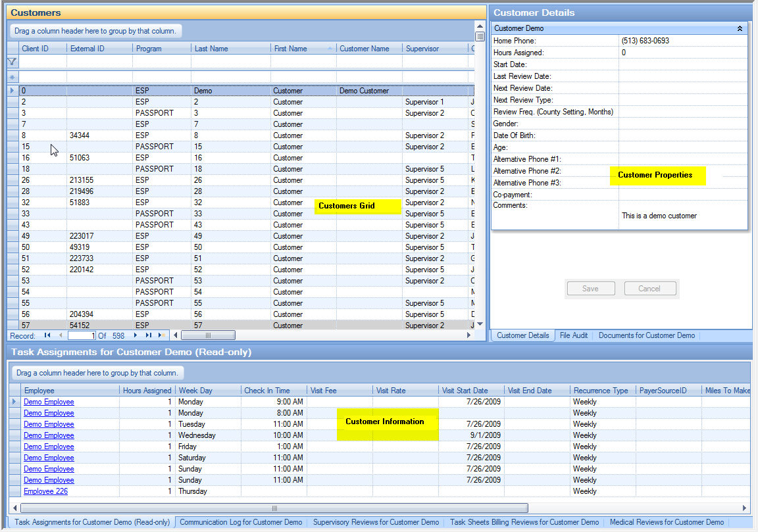Click up arrow of Customers vertical scrollbar

[480, 26]
